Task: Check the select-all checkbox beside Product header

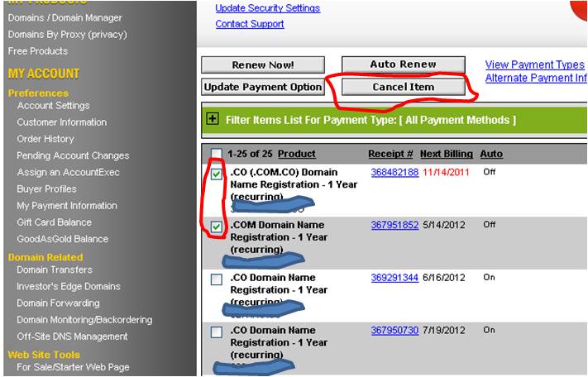Action: tap(216, 154)
